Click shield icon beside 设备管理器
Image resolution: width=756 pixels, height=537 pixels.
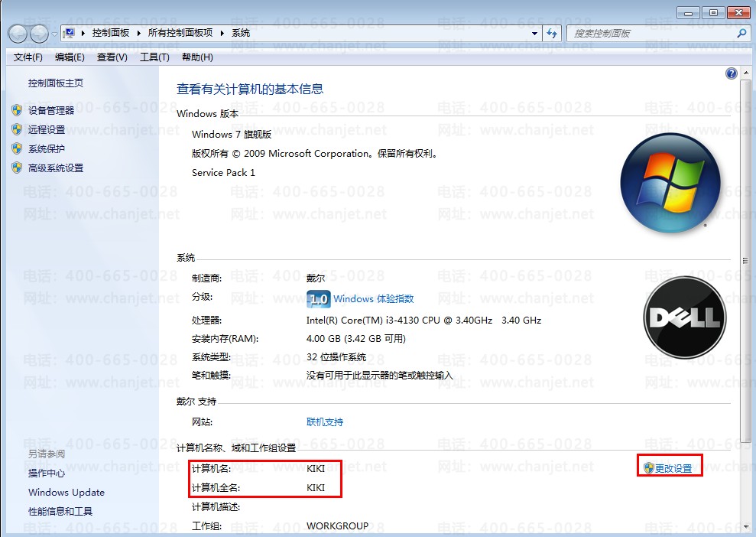17,110
